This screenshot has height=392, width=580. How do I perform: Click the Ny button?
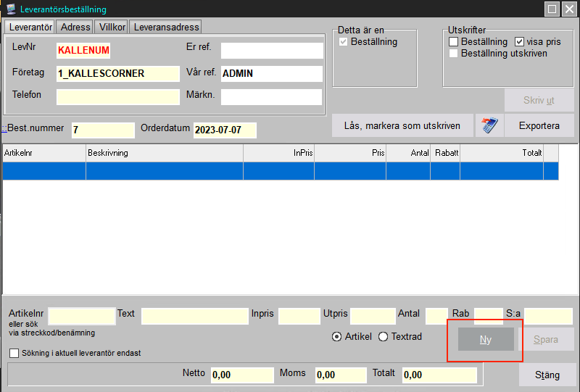coord(485,339)
